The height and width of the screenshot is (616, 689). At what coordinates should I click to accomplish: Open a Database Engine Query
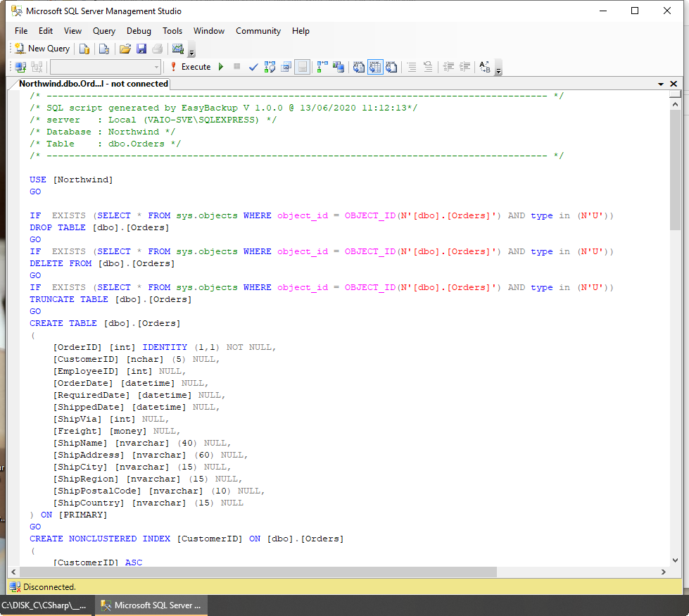pos(84,49)
